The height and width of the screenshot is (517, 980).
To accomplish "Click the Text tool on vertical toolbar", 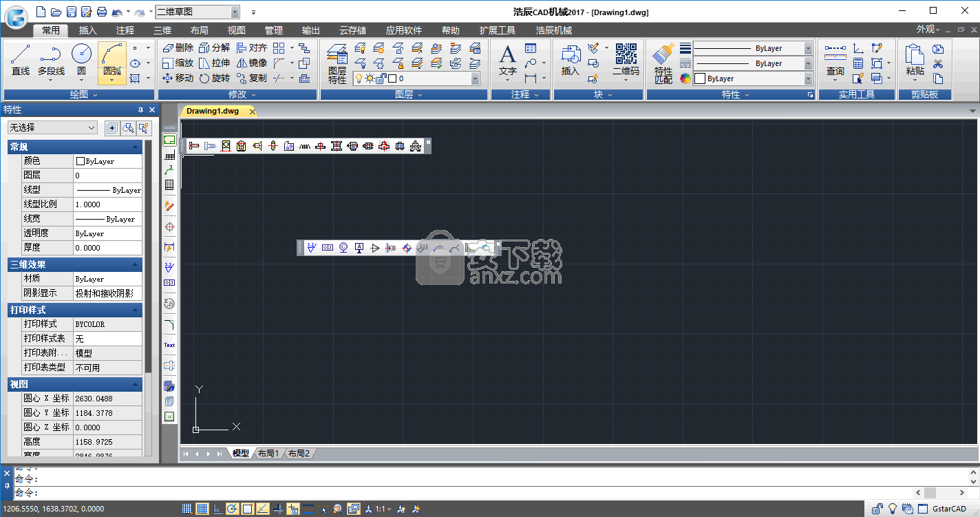I will coord(169,345).
